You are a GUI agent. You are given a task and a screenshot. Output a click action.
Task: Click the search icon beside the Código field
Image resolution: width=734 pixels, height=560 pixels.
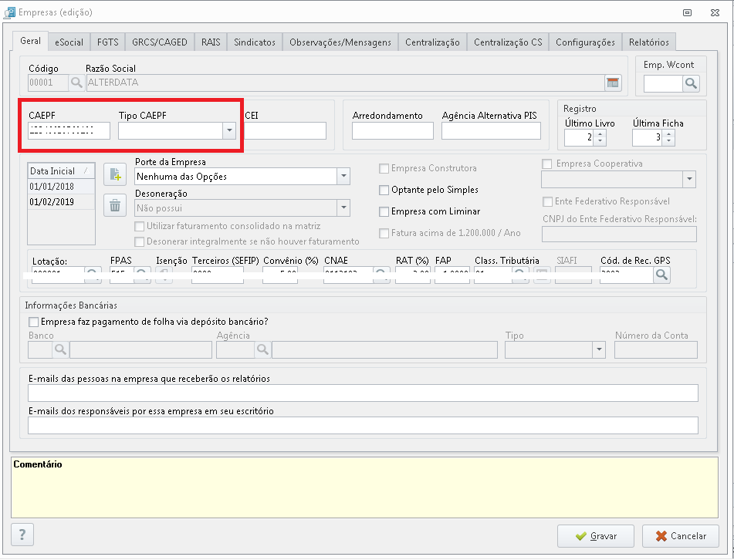(x=76, y=83)
